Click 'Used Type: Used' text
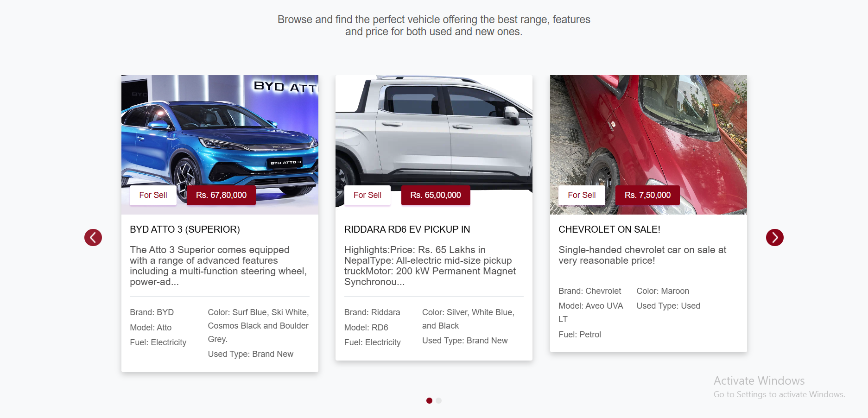The height and width of the screenshot is (418, 868). coord(668,306)
